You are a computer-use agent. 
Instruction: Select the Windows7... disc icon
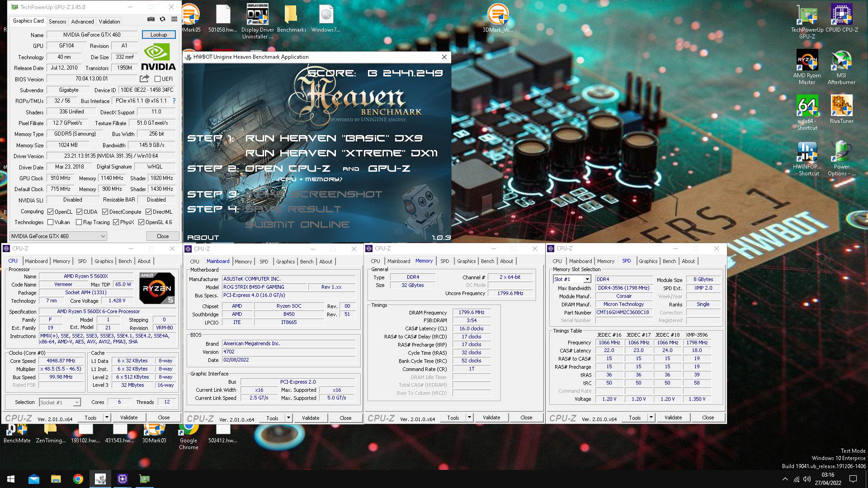click(325, 18)
